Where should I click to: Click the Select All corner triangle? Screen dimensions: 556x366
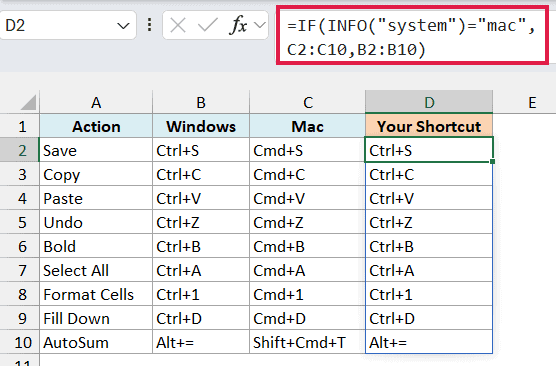tap(28, 102)
